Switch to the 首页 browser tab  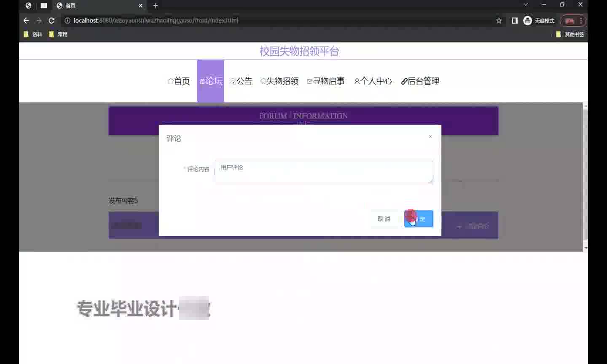point(99,5)
